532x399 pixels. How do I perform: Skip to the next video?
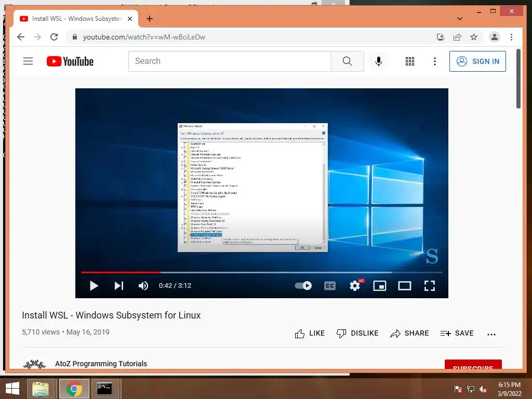click(x=119, y=286)
